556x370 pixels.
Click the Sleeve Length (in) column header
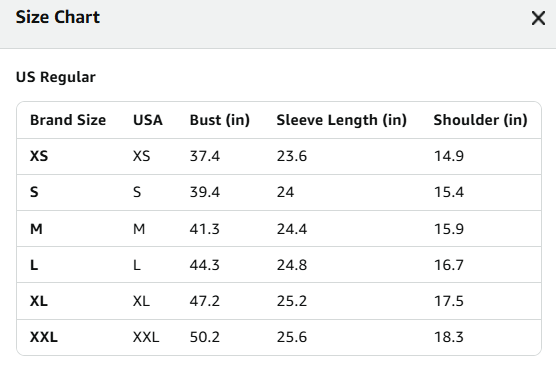(x=341, y=120)
